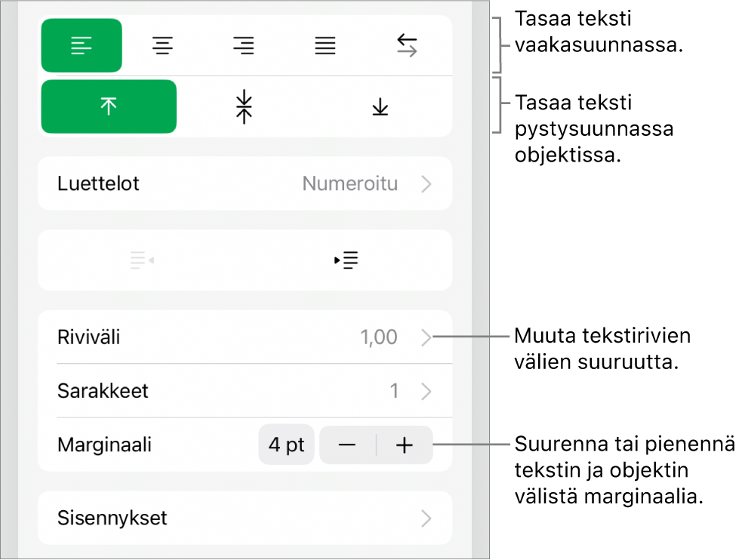This screenshot has width=742, height=560.
Task: Justify the text
Action: point(325,45)
